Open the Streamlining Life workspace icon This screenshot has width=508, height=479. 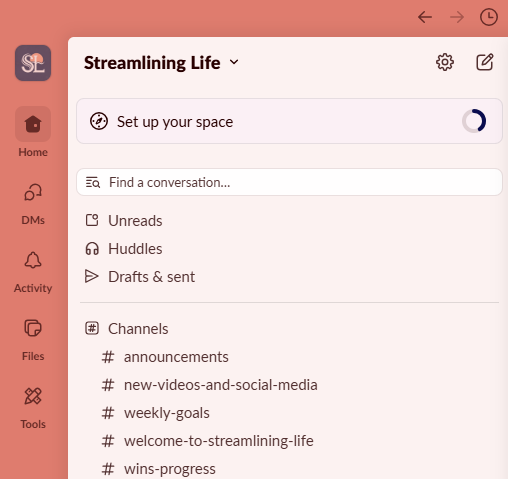tap(33, 63)
